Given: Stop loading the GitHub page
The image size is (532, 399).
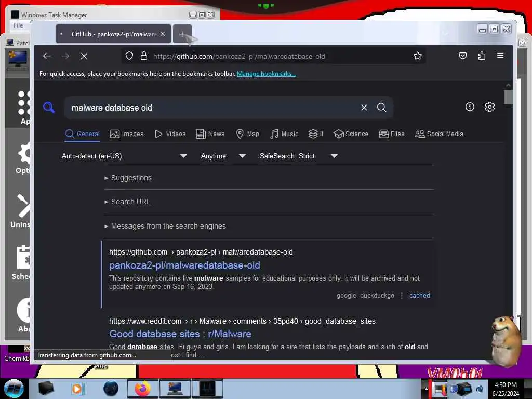Looking at the screenshot, I should click(x=84, y=56).
